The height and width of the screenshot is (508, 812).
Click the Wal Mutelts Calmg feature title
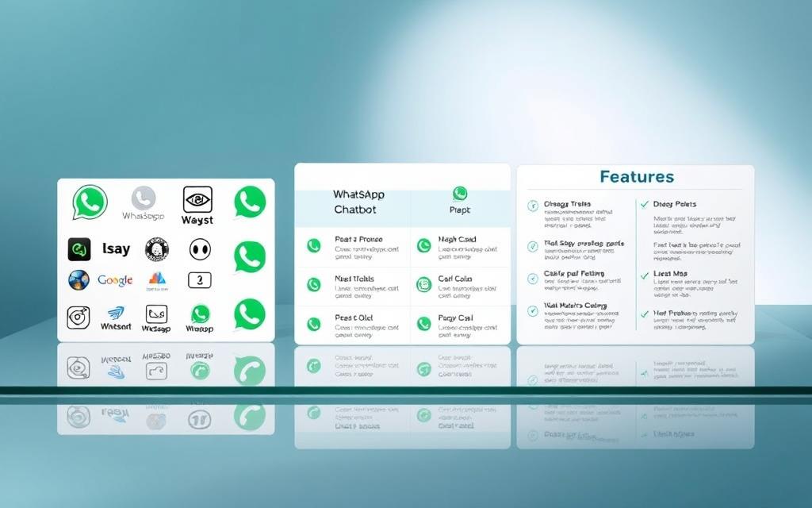(576, 306)
